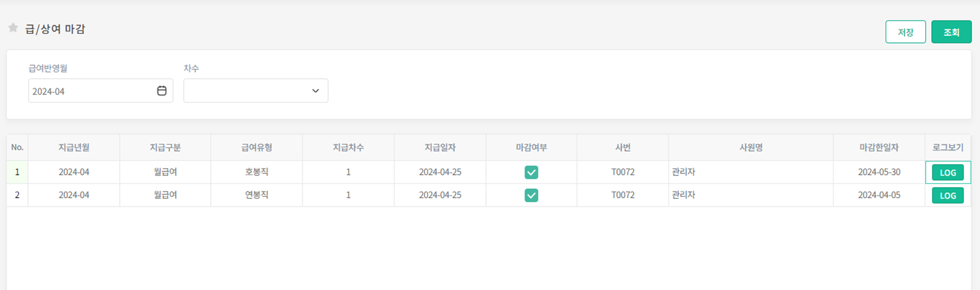
Task: Click the 저장 button
Action: coord(905,32)
